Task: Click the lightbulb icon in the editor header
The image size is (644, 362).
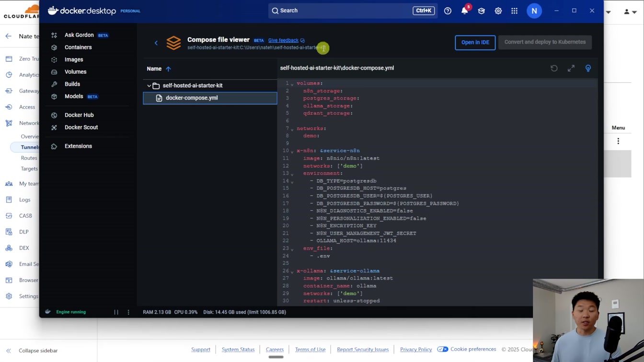Action: point(588,68)
